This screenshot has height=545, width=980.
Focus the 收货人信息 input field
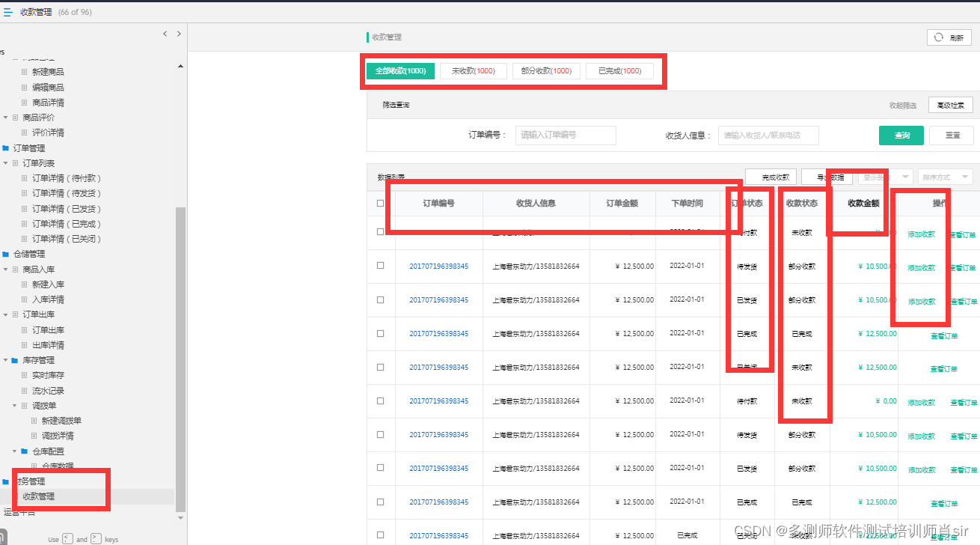768,136
